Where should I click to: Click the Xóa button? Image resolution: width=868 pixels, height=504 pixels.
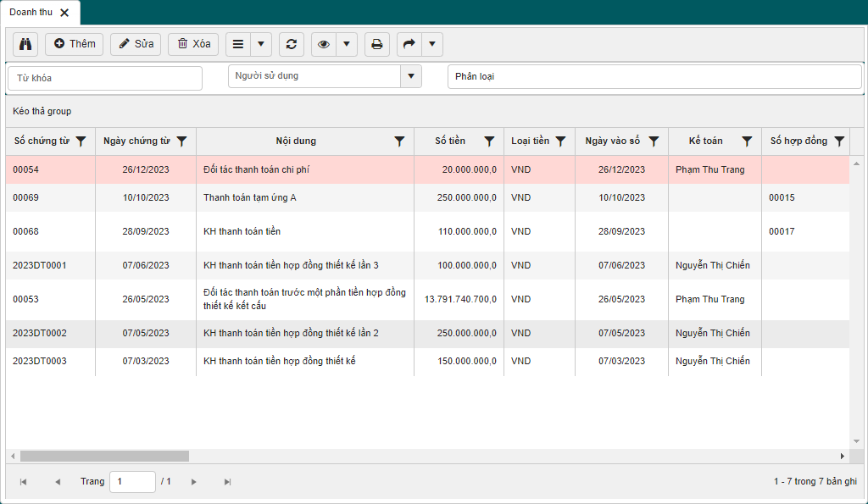click(x=193, y=44)
